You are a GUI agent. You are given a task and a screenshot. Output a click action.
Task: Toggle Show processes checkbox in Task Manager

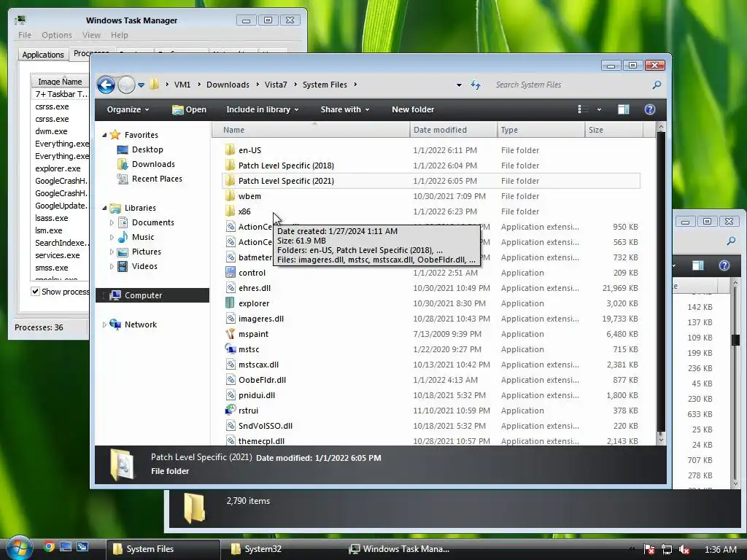pyautogui.click(x=35, y=292)
